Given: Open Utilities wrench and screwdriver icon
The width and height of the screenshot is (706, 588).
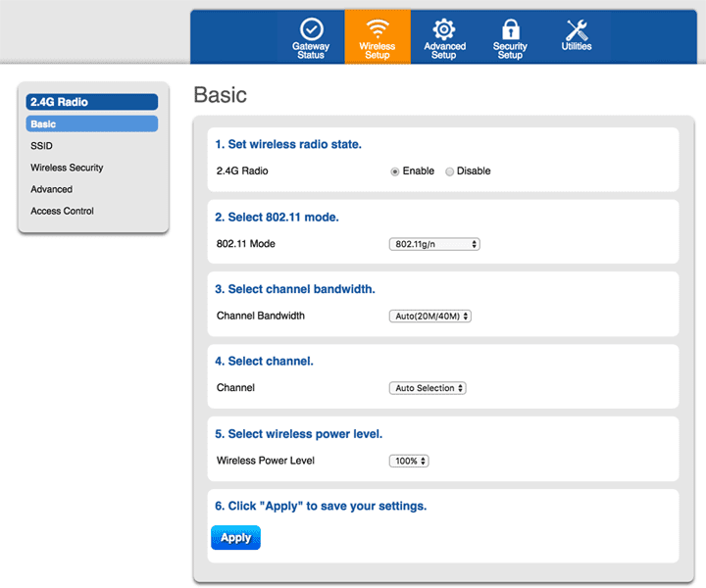Looking at the screenshot, I should click(x=577, y=30).
